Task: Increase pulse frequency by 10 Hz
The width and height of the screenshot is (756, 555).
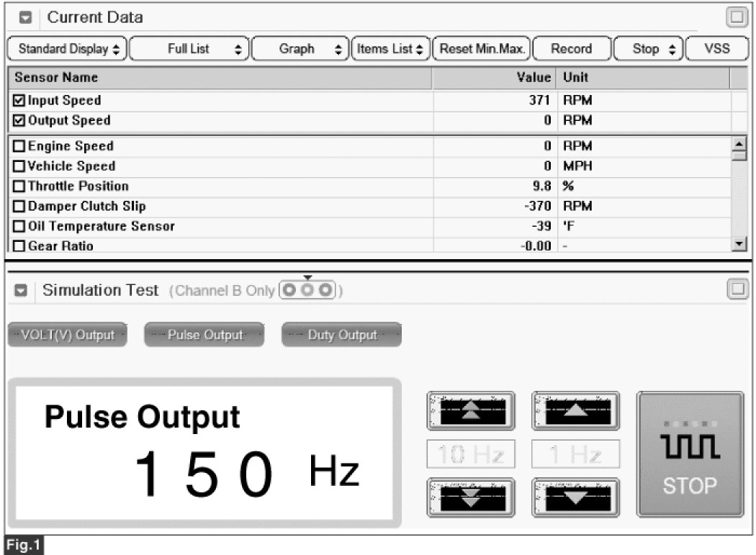Action: pyautogui.click(x=471, y=411)
